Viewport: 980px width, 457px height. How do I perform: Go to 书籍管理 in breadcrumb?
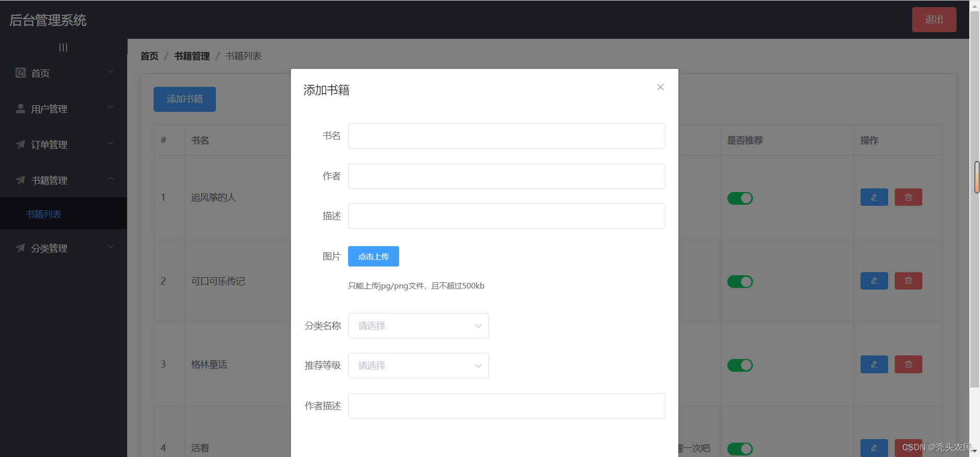pyautogui.click(x=192, y=56)
